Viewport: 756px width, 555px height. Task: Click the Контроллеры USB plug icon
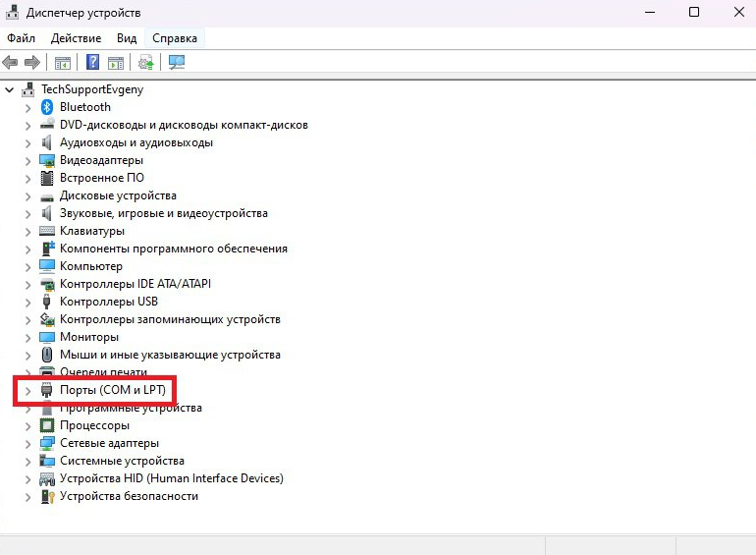pyautogui.click(x=46, y=302)
